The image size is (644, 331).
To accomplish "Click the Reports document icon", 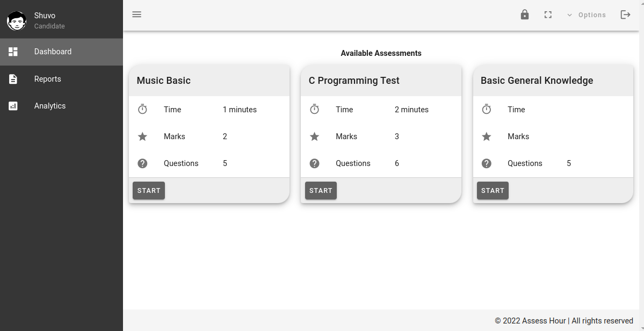I will [13, 79].
